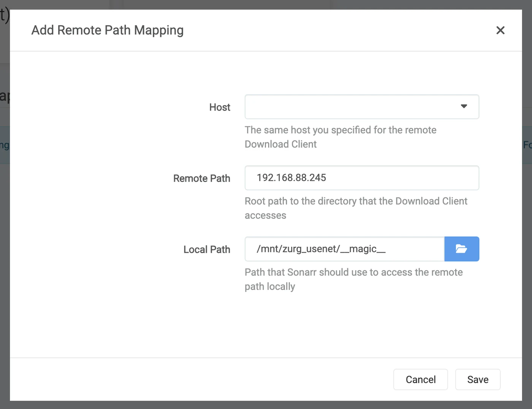Click the Remote Path input field
This screenshot has height=409, width=532.
[362, 178]
